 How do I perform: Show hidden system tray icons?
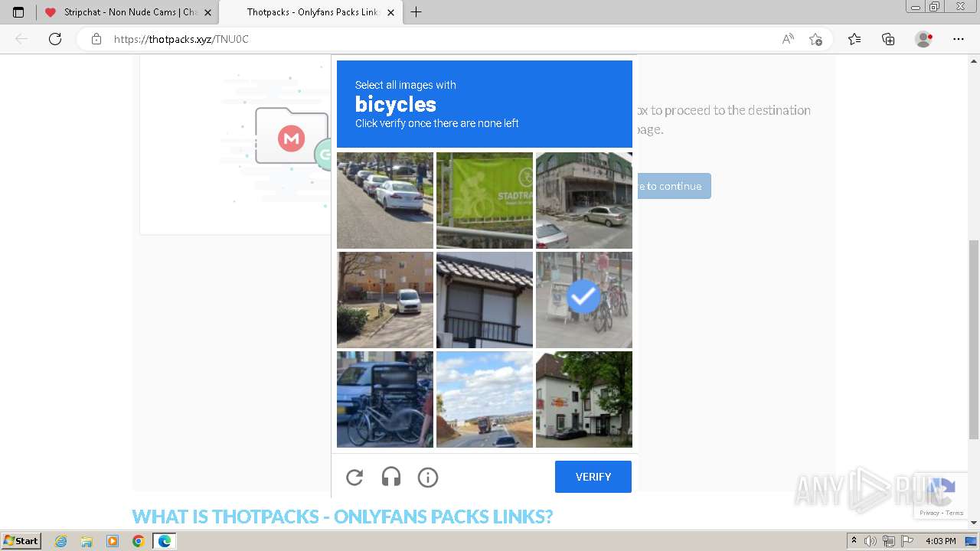coord(854,541)
